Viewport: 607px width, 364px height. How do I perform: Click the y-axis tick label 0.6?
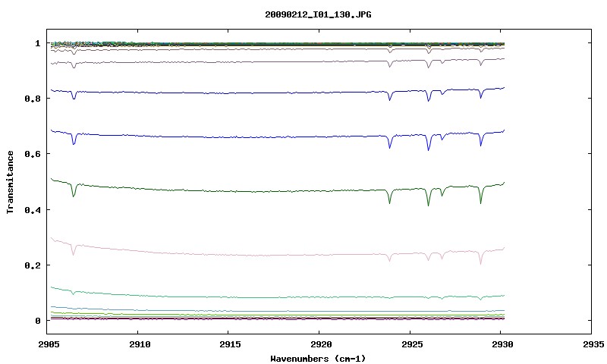click(x=33, y=154)
